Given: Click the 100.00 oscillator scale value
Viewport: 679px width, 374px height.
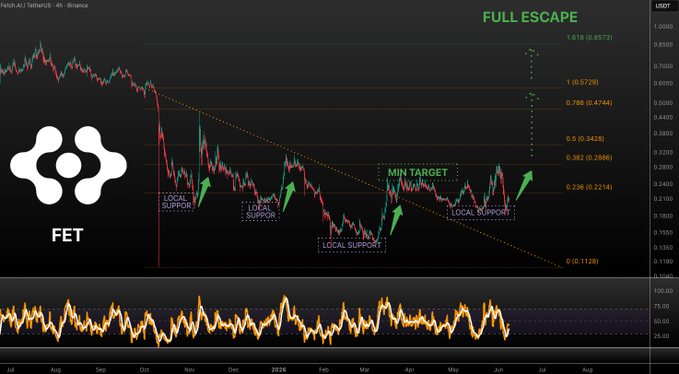Looking at the screenshot, I should [x=664, y=291].
